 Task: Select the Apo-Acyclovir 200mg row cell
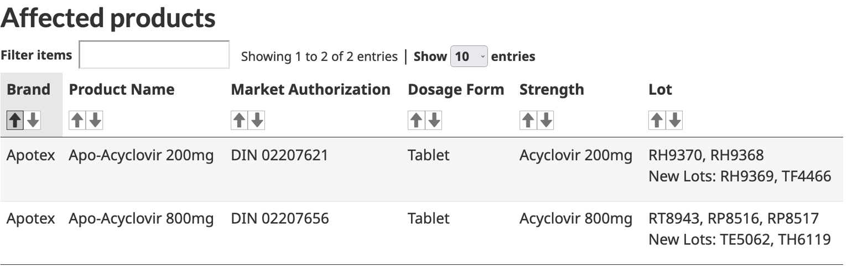coord(141,156)
